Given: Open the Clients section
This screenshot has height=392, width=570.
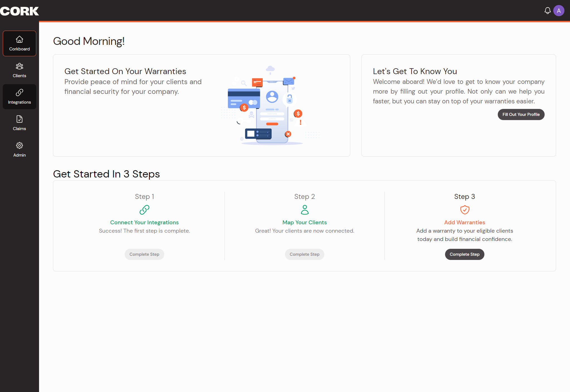Looking at the screenshot, I should pyautogui.click(x=20, y=70).
